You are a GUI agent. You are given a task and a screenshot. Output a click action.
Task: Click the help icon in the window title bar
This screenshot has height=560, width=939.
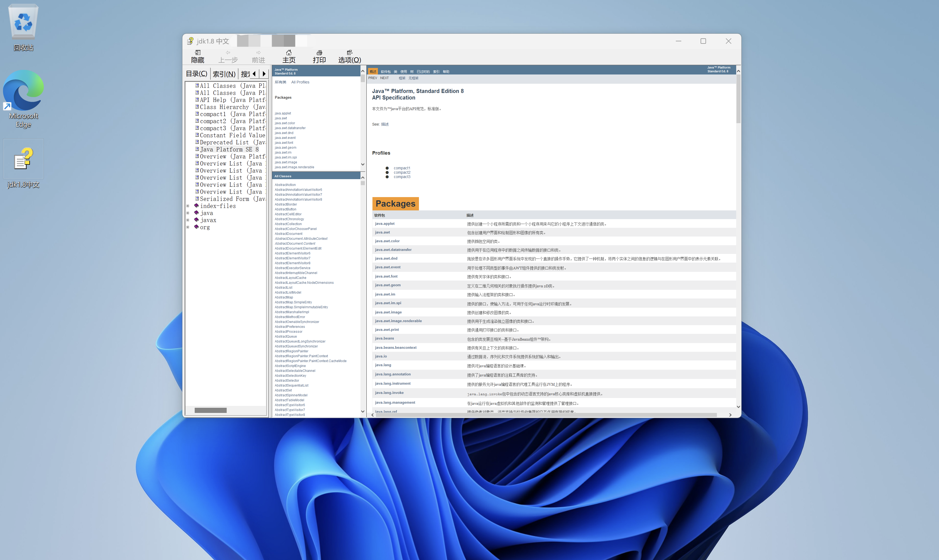click(x=191, y=41)
